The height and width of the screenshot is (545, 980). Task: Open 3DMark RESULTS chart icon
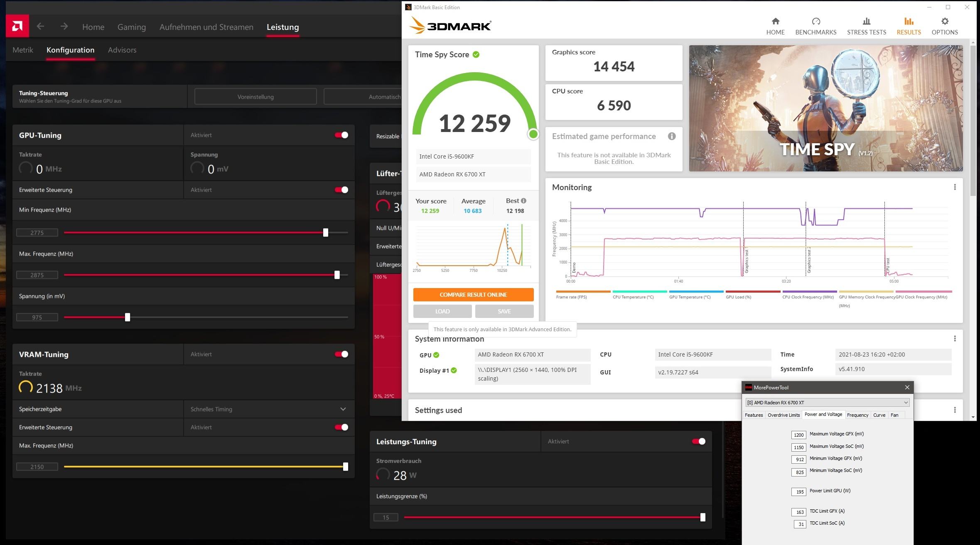(909, 21)
